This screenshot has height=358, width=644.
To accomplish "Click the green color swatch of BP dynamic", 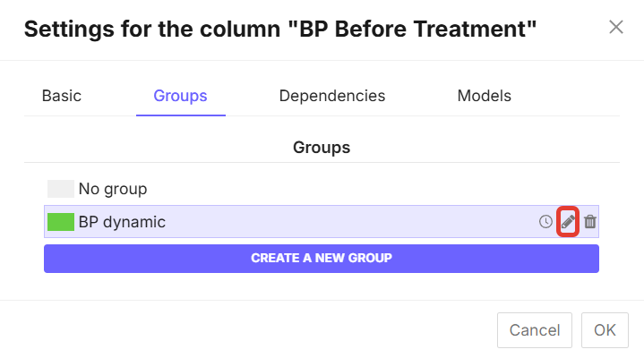I will [x=61, y=222].
